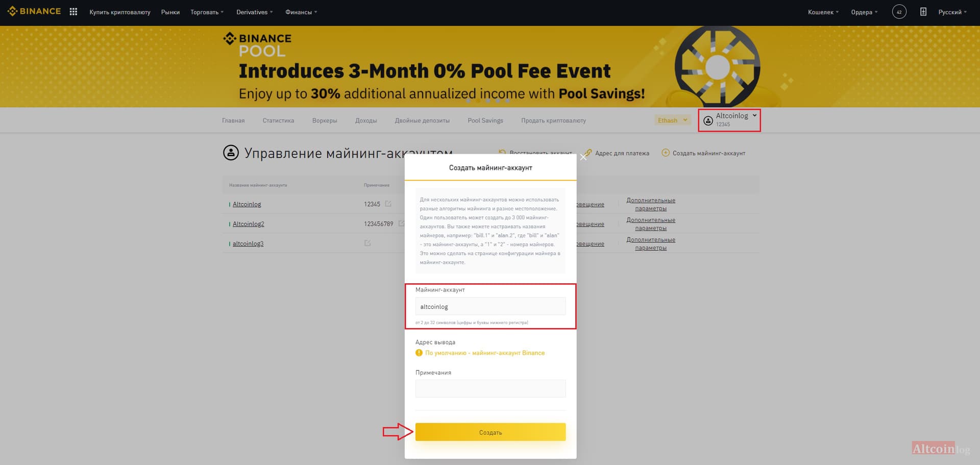The width and height of the screenshot is (980, 465).
Task: Click the warning icon under withdrawal address
Action: pyautogui.click(x=419, y=353)
